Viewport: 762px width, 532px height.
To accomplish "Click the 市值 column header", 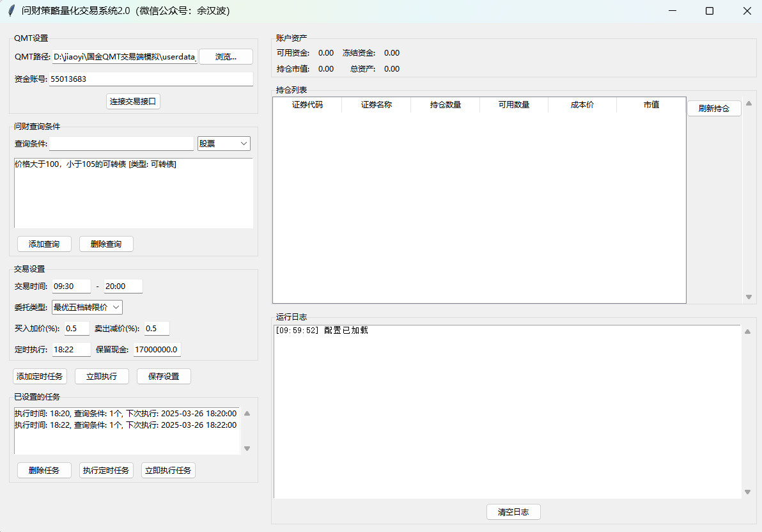I will coord(651,105).
